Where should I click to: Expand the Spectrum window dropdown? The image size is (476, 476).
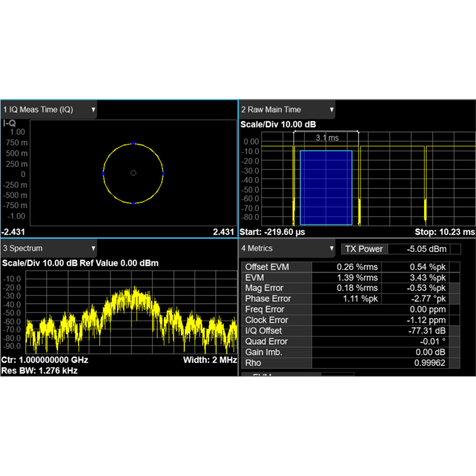tap(93, 248)
